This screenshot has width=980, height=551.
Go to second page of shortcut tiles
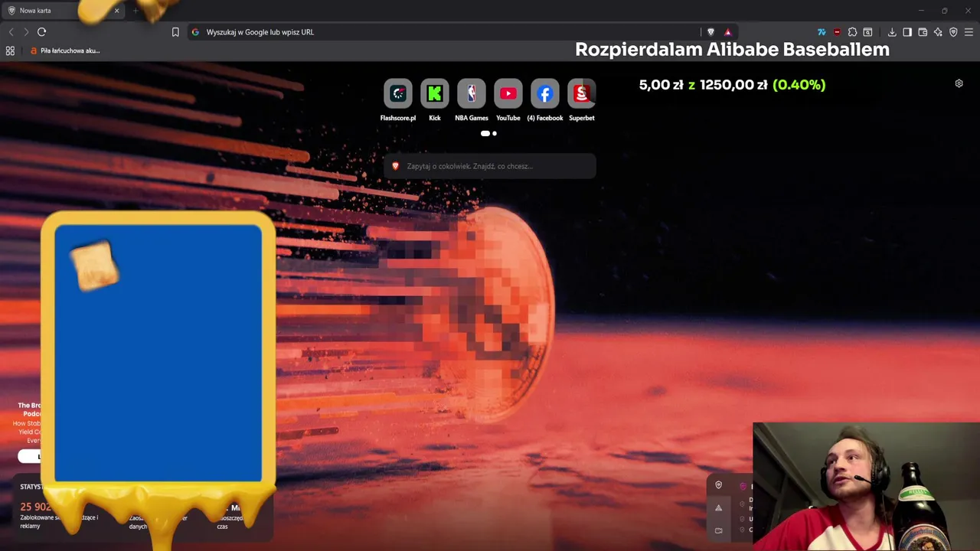click(x=495, y=133)
